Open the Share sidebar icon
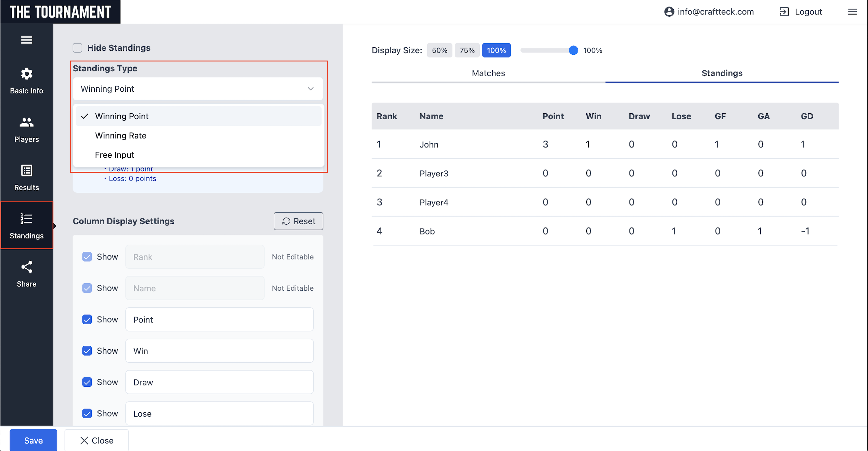The image size is (868, 451). click(27, 267)
